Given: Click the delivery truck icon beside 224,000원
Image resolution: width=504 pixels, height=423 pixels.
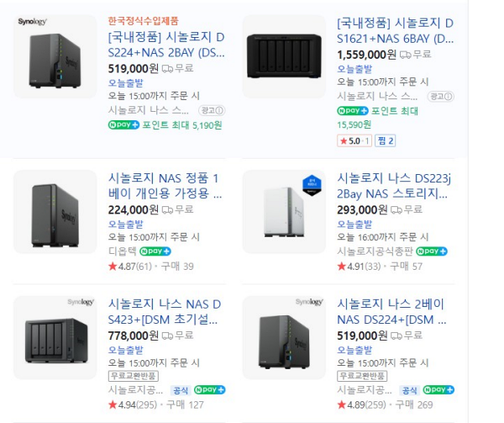Looking at the screenshot, I should (x=167, y=209).
